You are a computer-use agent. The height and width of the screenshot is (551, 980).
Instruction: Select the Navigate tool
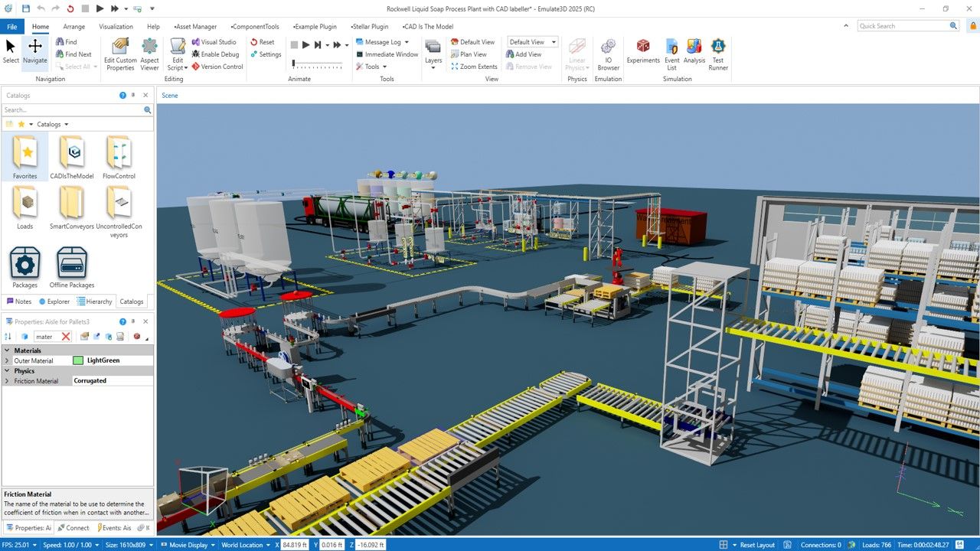tap(35, 54)
